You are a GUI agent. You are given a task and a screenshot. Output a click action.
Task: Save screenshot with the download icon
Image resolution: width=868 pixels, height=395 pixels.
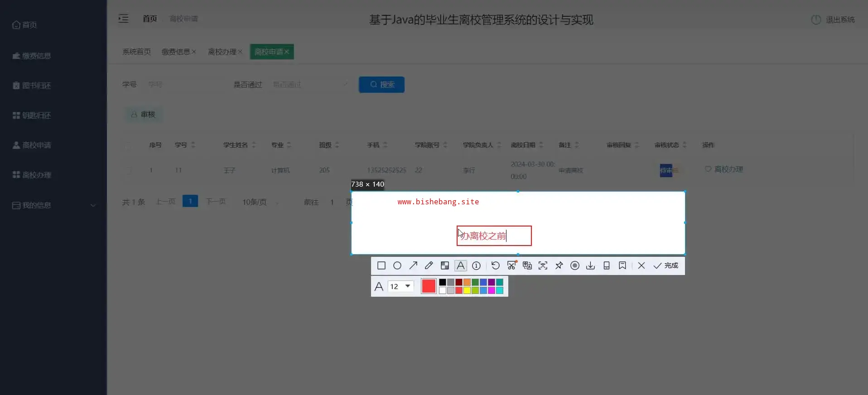pos(590,265)
